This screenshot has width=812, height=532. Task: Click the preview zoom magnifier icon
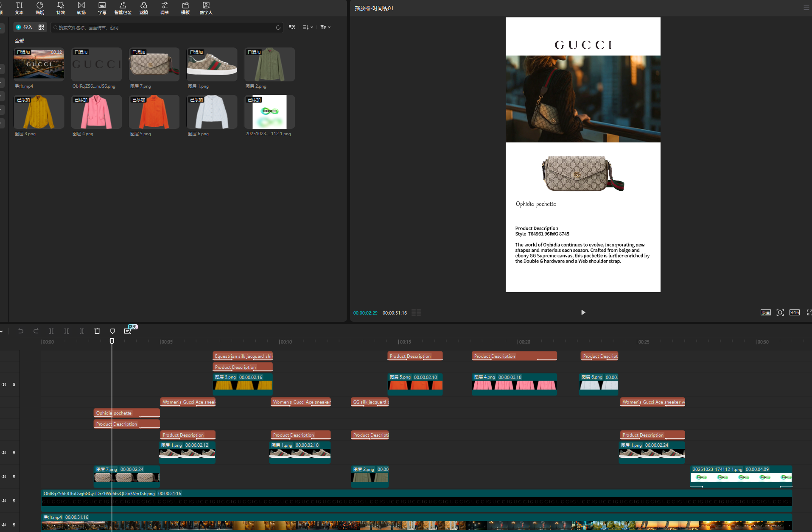tap(780, 312)
